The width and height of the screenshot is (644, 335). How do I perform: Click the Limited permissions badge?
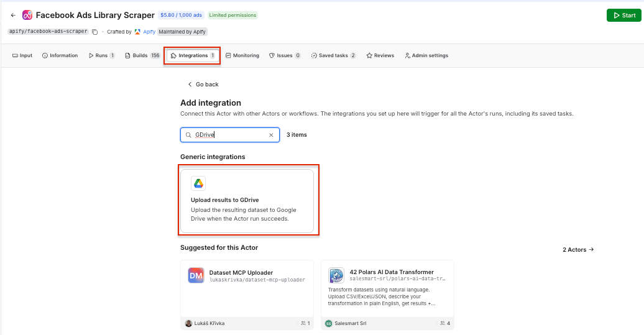232,15
